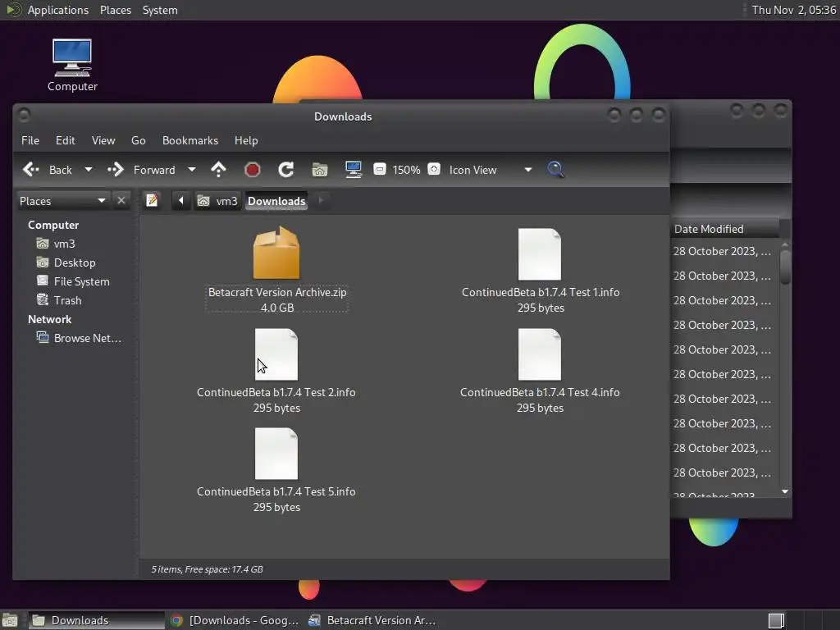
Task: Sort by Date Modified column in back window
Action: [x=725, y=229]
